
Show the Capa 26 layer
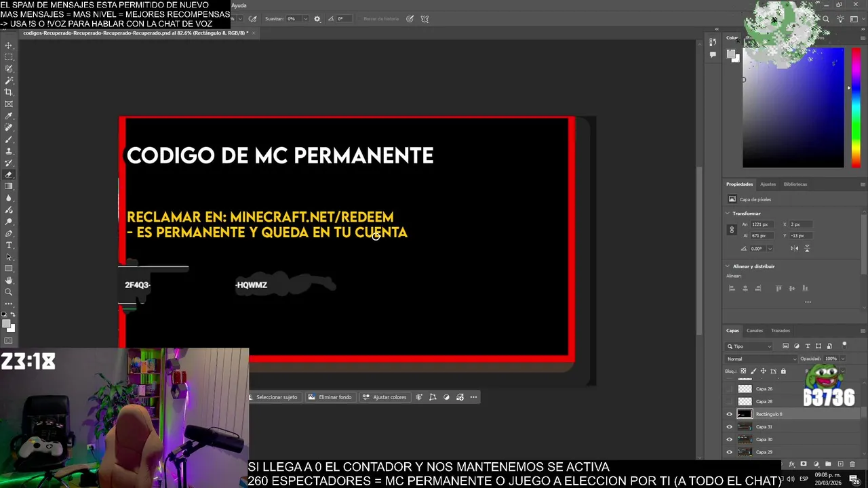pyautogui.click(x=730, y=389)
